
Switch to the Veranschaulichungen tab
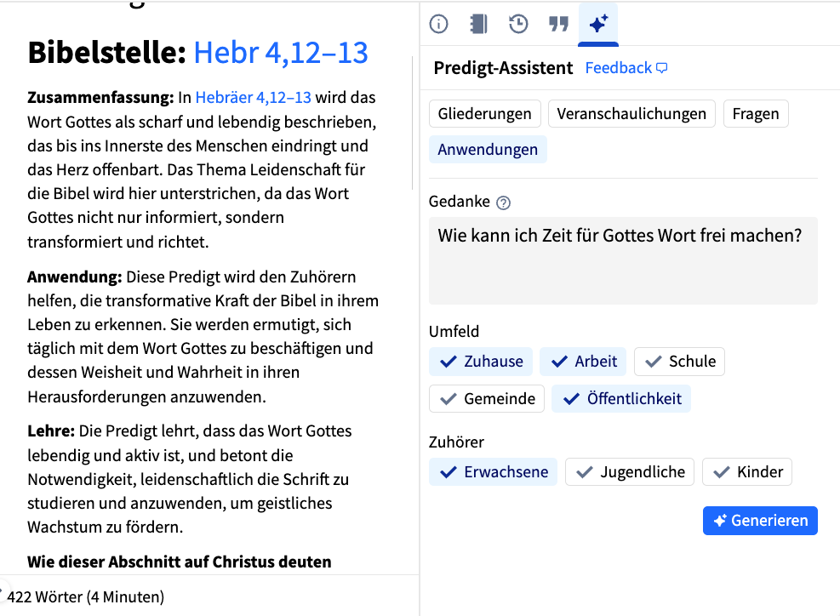coord(631,113)
